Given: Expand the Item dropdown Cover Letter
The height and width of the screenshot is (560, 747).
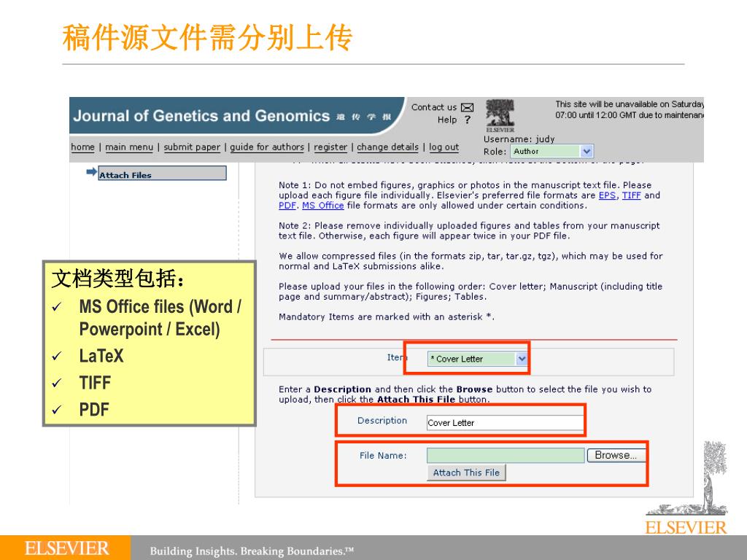Looking at the screenshot, I should point(477,359).
